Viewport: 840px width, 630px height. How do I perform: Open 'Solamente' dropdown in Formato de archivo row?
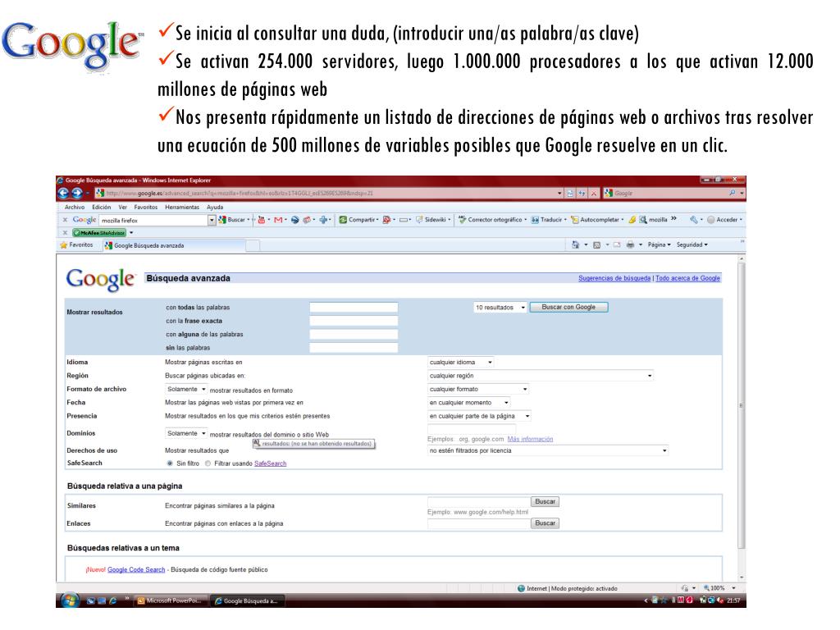click(x=186, y=390)
